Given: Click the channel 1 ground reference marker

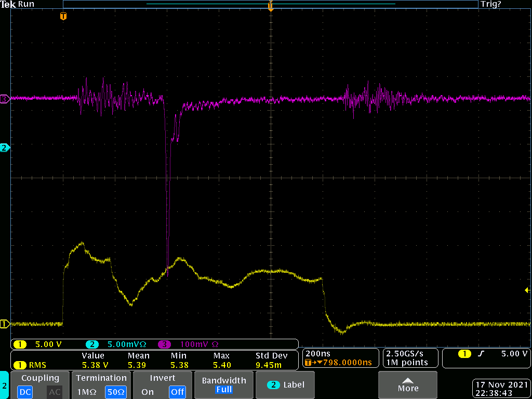Looking at the screenshot, I should tap(4, 324).
